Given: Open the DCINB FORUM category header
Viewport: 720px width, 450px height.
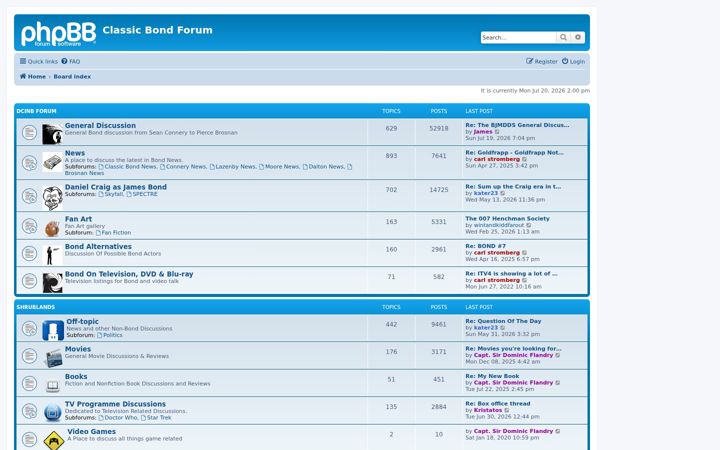Looking at the screenshot, I should [36, 111].
